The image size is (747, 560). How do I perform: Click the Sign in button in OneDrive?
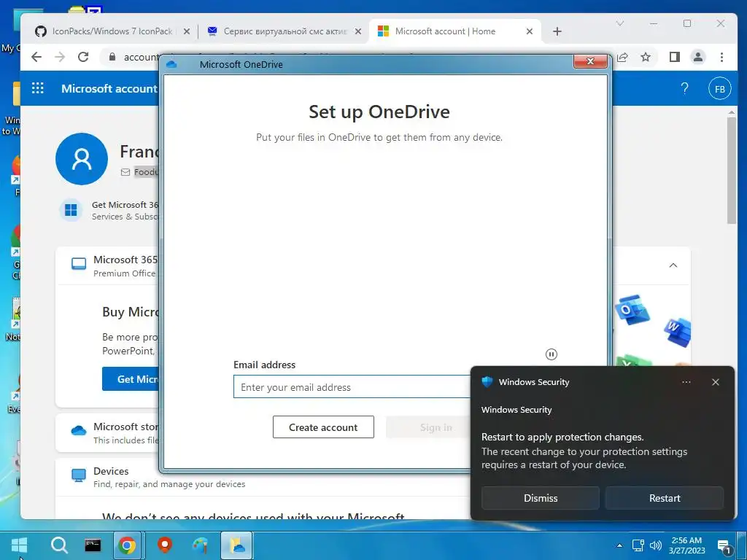pos(427,427)
